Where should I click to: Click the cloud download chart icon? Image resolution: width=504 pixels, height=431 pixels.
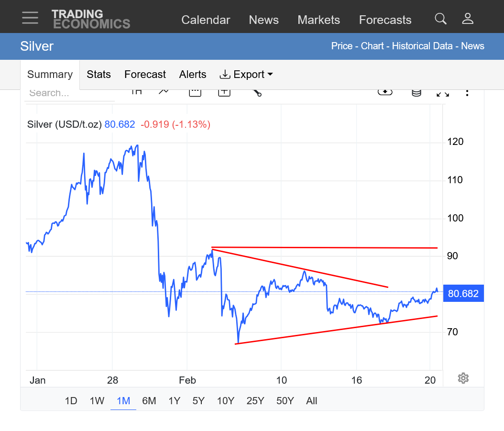(385, 92)
